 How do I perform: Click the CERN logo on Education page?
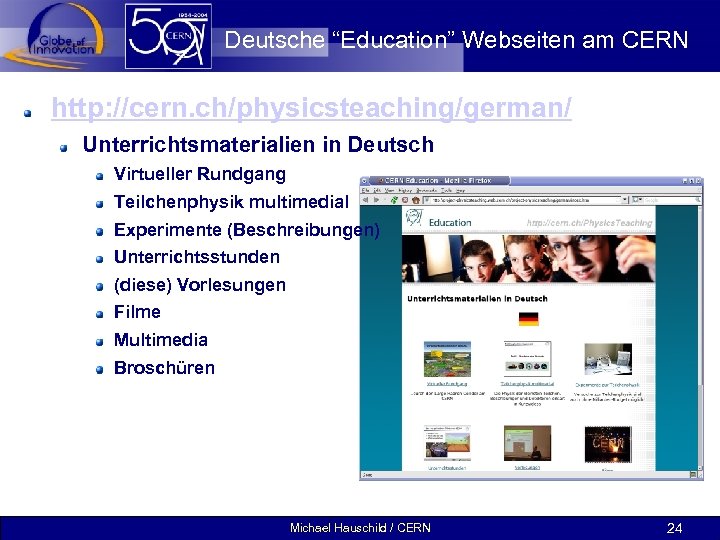(x=414, y=217)
